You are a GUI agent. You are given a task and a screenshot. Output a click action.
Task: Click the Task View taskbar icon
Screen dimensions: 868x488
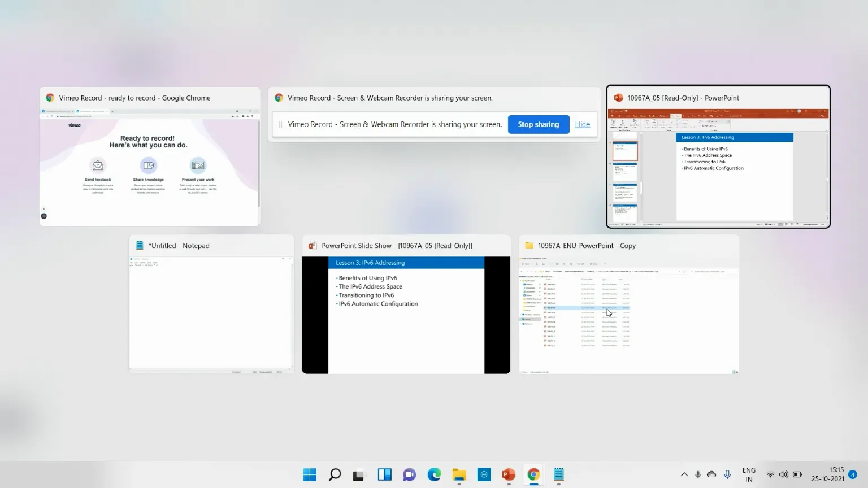point(359,475)
